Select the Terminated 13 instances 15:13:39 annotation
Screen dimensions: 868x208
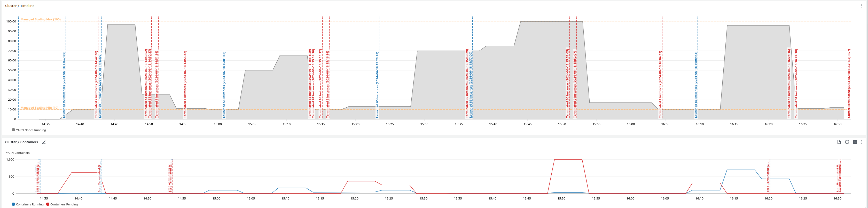(x=310, y=83)
